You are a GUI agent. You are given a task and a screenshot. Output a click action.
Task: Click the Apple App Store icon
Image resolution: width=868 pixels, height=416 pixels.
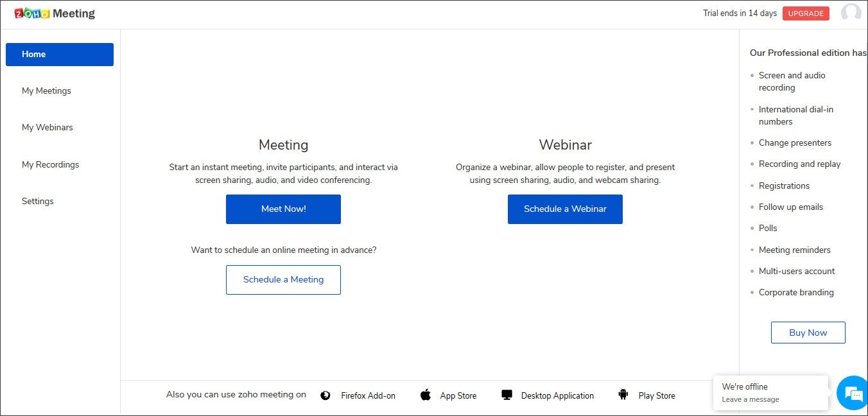426,395
